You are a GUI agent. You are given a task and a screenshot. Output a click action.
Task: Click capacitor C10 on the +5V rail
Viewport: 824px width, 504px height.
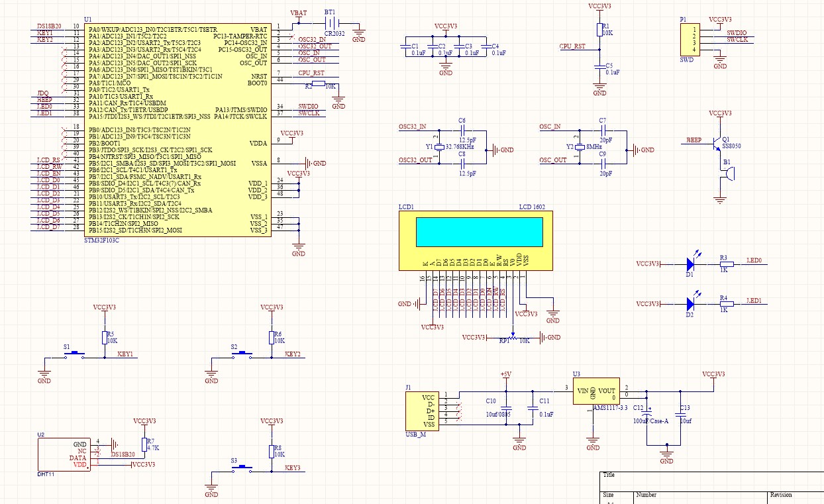[x=505, y=409]
